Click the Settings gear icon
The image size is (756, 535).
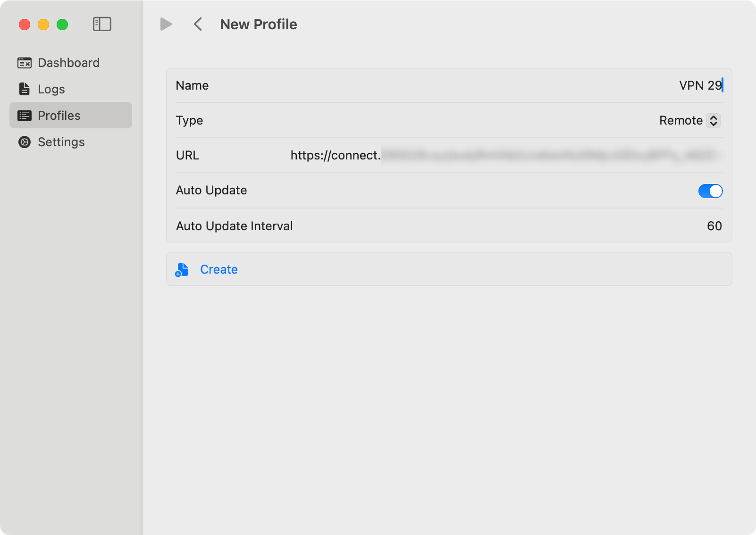(25, 142)
